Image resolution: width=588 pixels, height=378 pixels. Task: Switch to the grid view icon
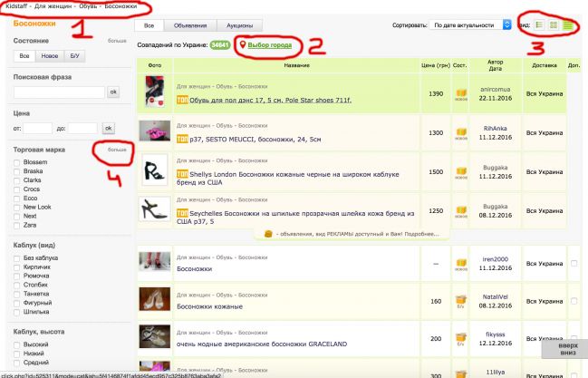pos(553,25)
